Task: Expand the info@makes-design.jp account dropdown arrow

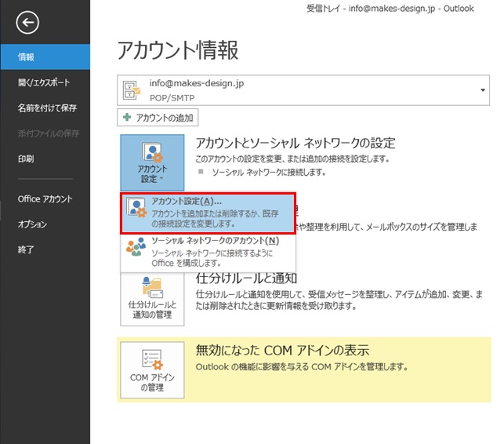Action: coord(483,90)
